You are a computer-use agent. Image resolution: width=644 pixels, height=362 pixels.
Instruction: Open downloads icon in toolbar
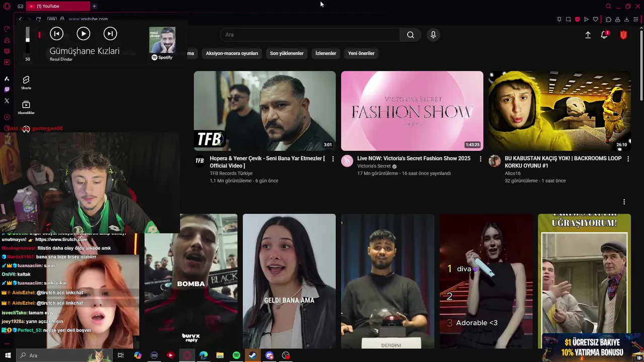626,19
